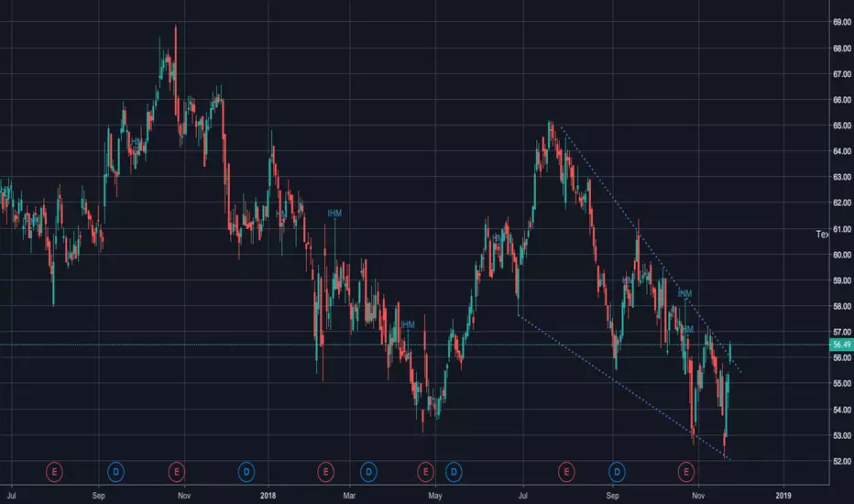Click the 54.00 price axis label

click(x=841, y=410)
